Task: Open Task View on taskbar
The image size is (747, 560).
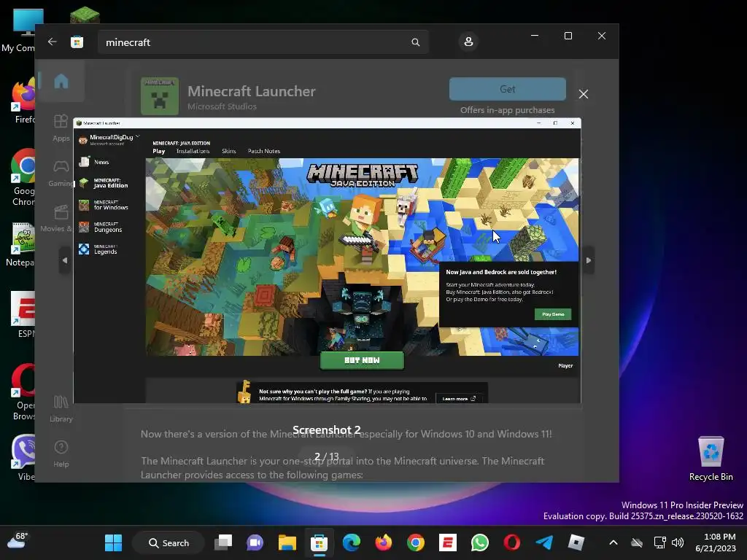Action: (223, 542)
